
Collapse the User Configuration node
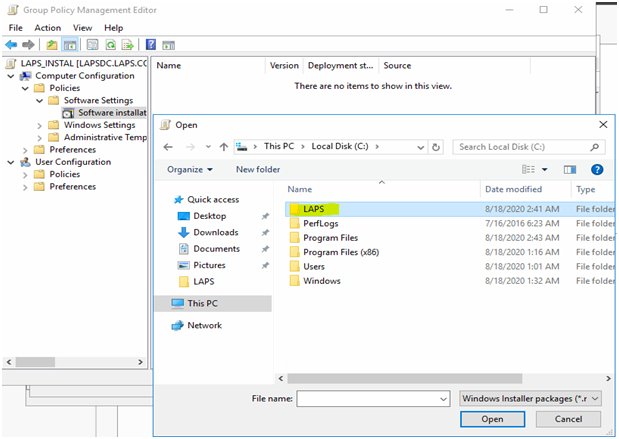[11, 162]
